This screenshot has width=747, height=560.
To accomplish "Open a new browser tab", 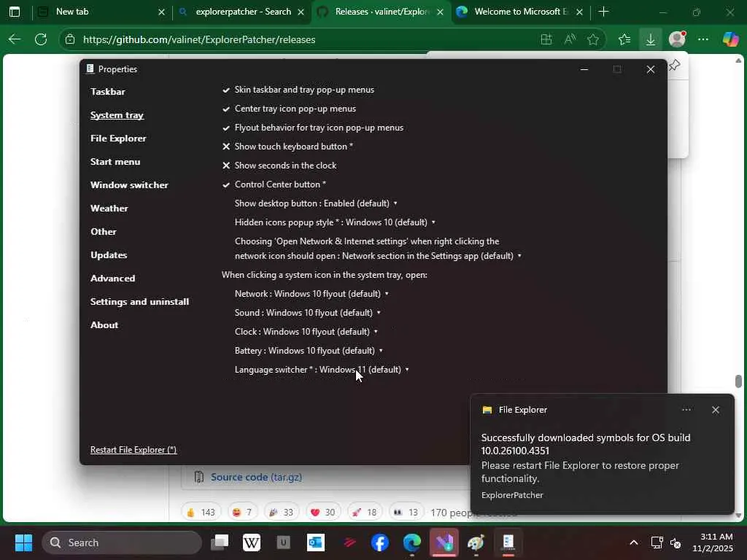I will 603,12.
